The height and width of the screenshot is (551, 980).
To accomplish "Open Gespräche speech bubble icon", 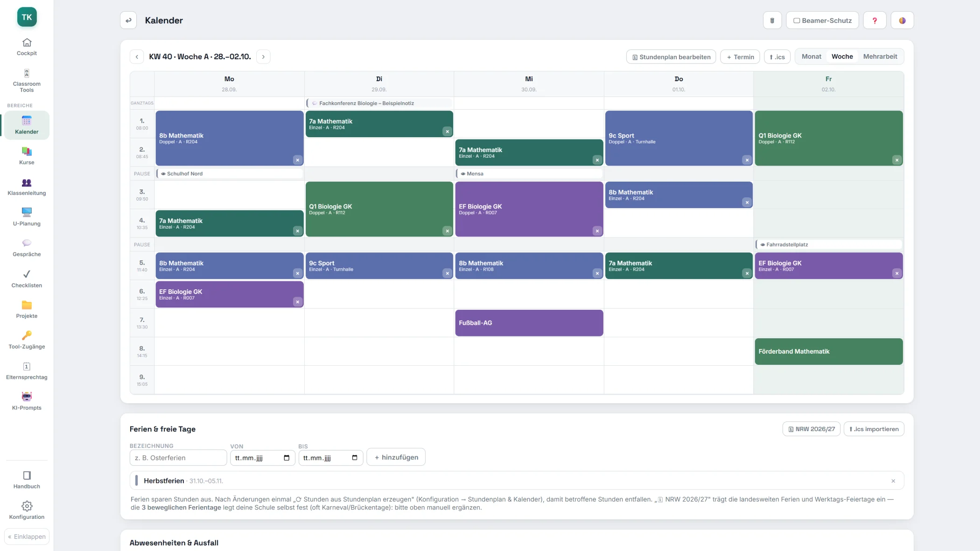I will 27,243.
